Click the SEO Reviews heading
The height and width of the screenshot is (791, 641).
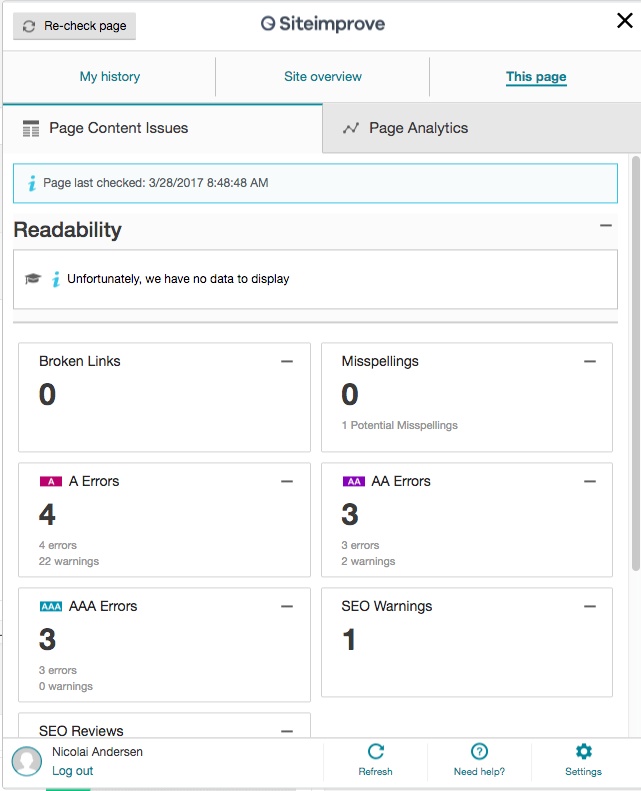(x=81, y=731)
